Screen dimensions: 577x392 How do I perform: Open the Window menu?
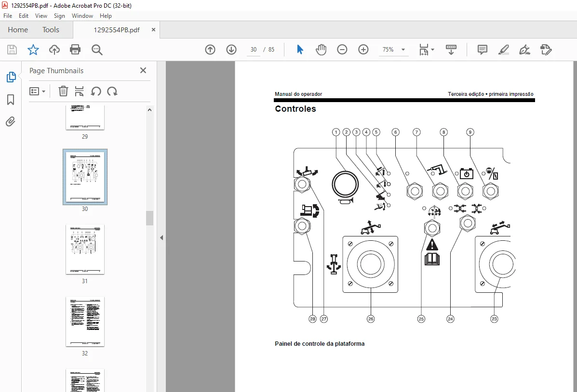click(82, 16)
